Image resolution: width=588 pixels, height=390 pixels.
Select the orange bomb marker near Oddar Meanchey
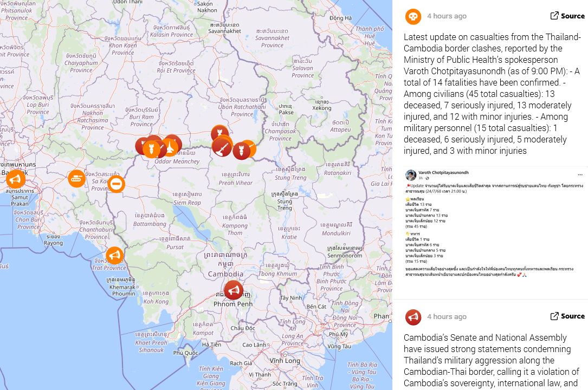click(x=152, y=149)
